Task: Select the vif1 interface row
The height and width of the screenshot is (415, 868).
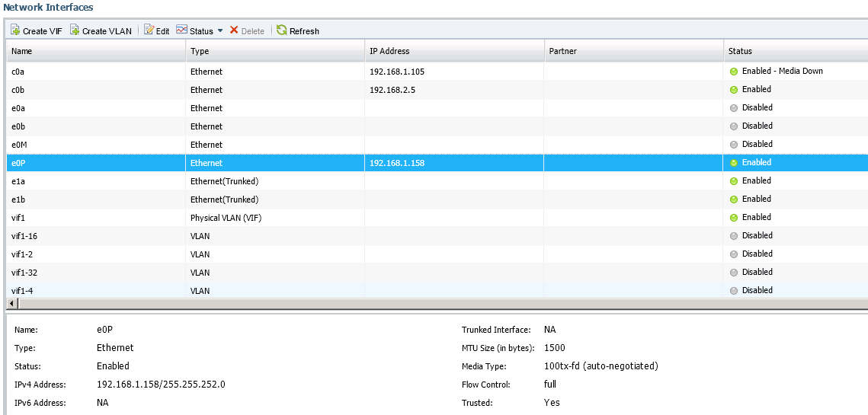Action: coord(437,218)
